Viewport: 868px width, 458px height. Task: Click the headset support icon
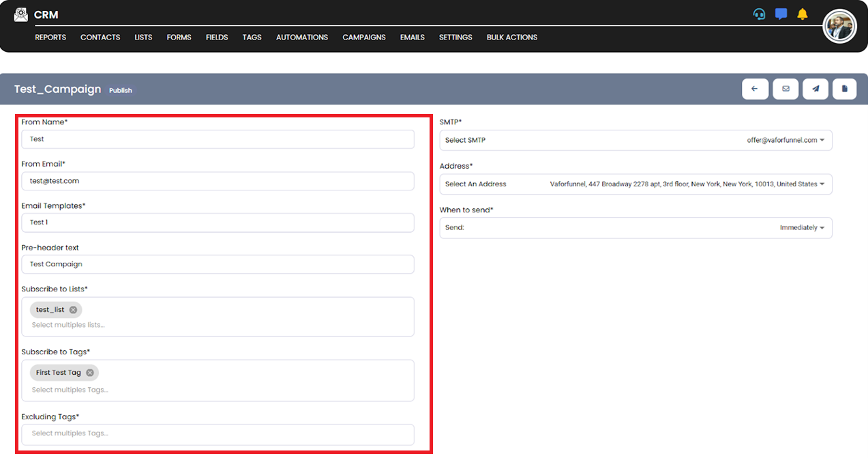click(x=759, y=14)
